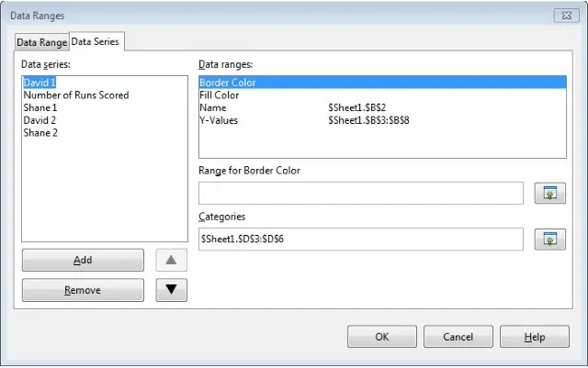This screenshot has width=588, height=368.
Task: Switch to the Data Range tab
Action: coord(41,42)
